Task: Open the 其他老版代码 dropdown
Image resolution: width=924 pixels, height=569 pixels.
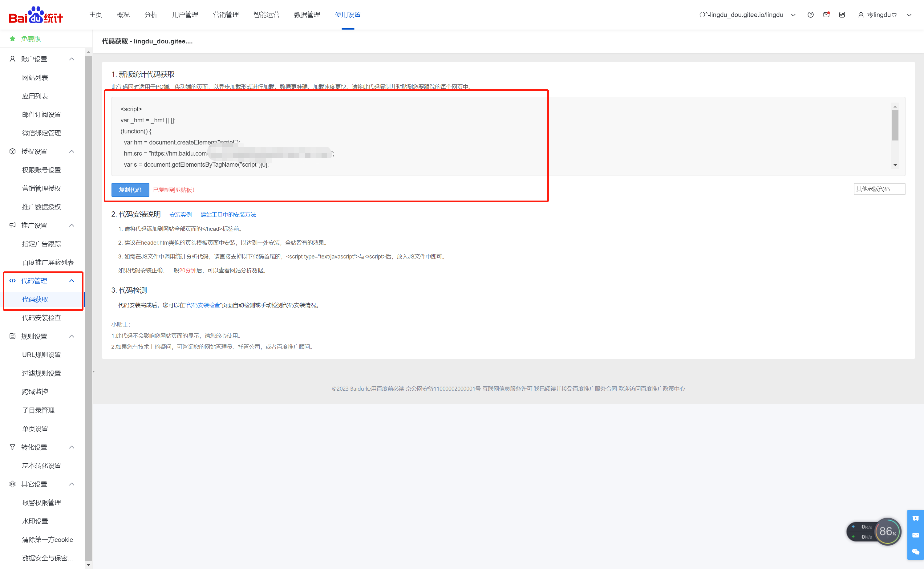Action: click(x=879, y=189)
